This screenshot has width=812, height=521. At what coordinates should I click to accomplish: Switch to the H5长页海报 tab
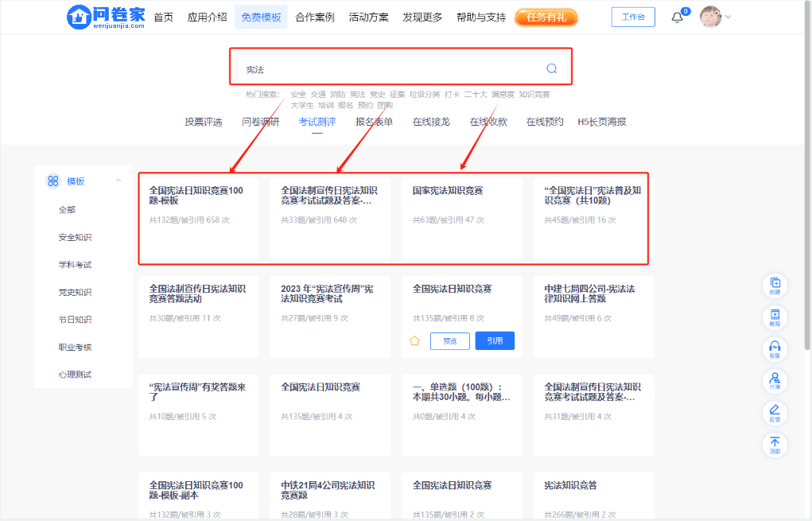[x=602, y=122]
